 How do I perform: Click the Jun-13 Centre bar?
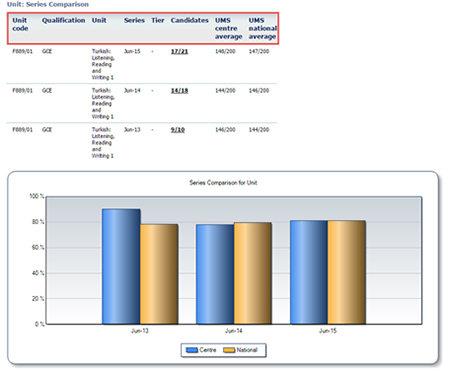click(x=121, y=266)
